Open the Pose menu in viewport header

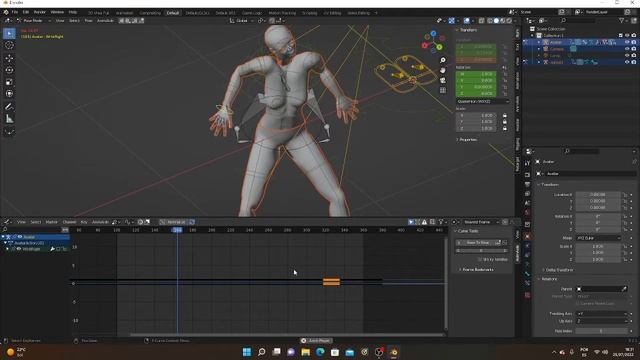[88, 20]
